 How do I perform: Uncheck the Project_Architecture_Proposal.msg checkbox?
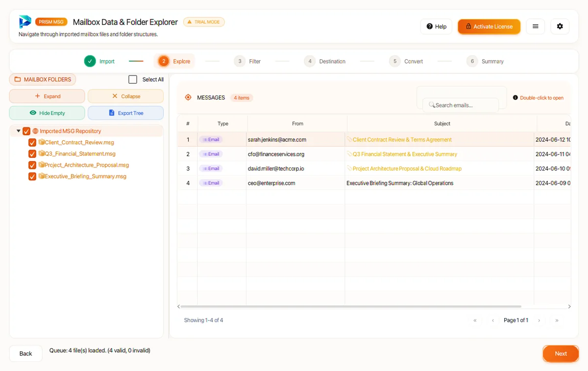[x=32, y=165]
